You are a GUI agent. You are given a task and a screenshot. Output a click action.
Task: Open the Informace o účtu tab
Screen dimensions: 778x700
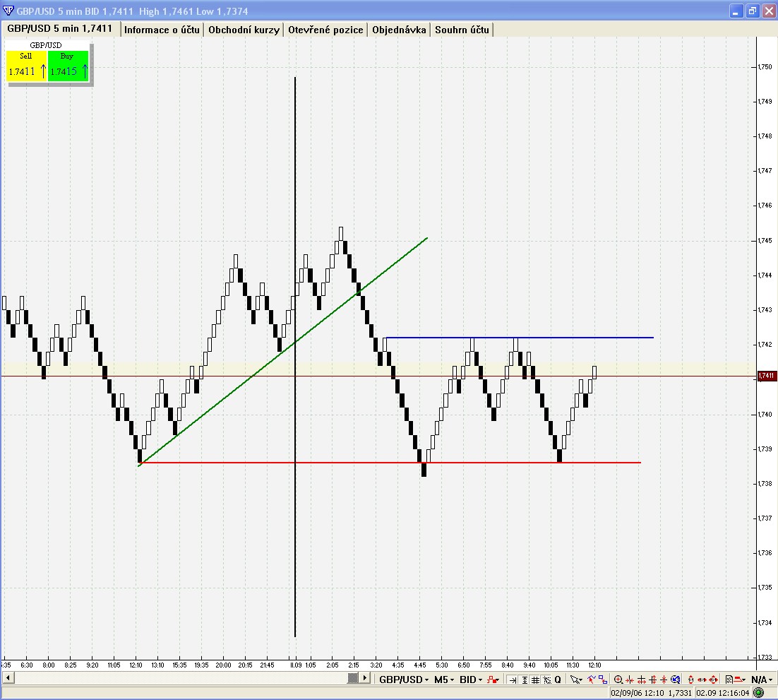coord(162,30)
